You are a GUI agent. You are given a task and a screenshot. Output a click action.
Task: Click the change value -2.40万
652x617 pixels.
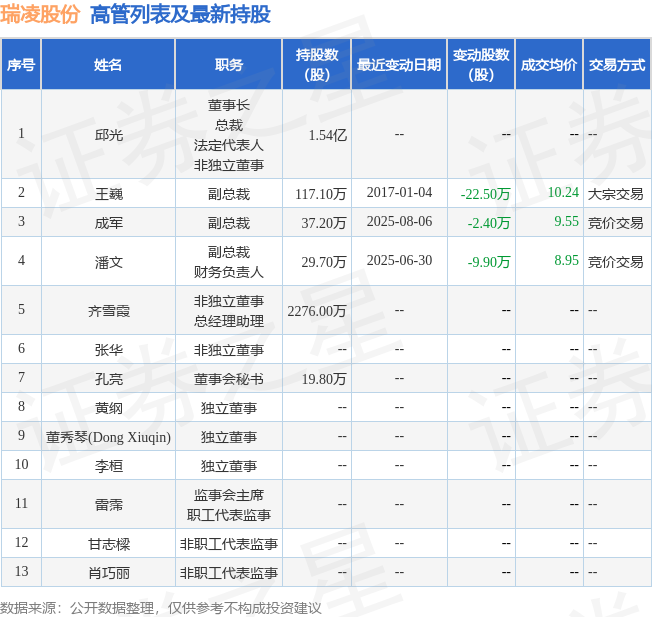(489, 223)
